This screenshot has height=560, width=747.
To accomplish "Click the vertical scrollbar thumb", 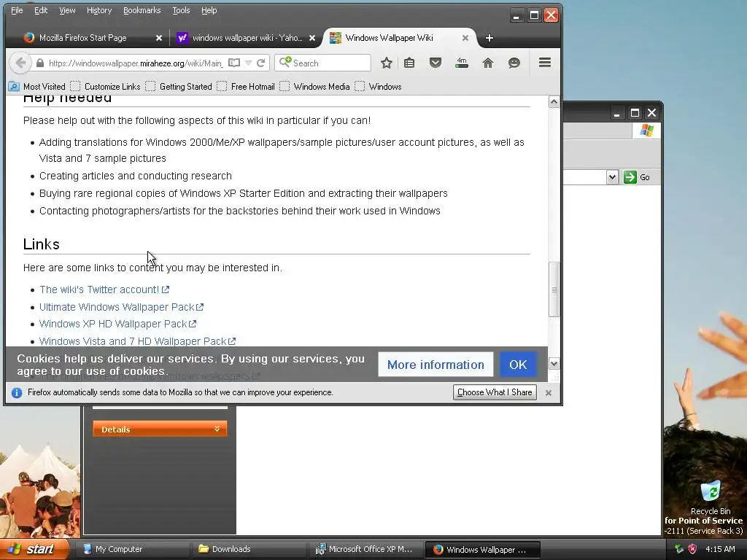I will pyautogui.click(x=554, y=289).
